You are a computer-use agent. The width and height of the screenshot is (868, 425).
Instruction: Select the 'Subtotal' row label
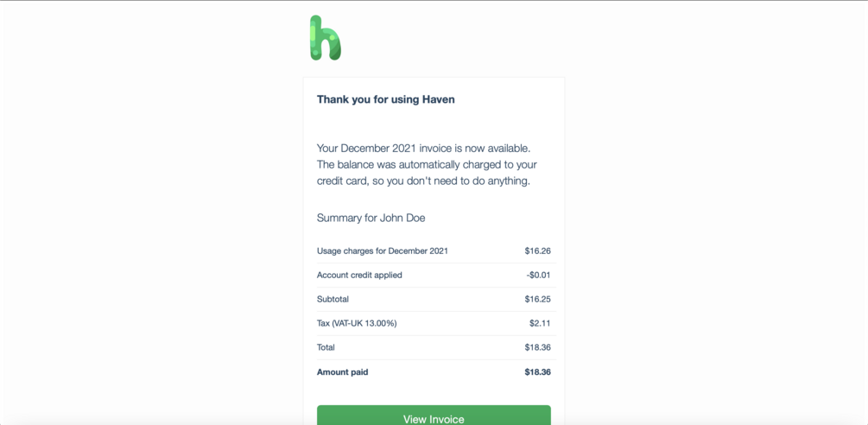(x=333, y=300)
